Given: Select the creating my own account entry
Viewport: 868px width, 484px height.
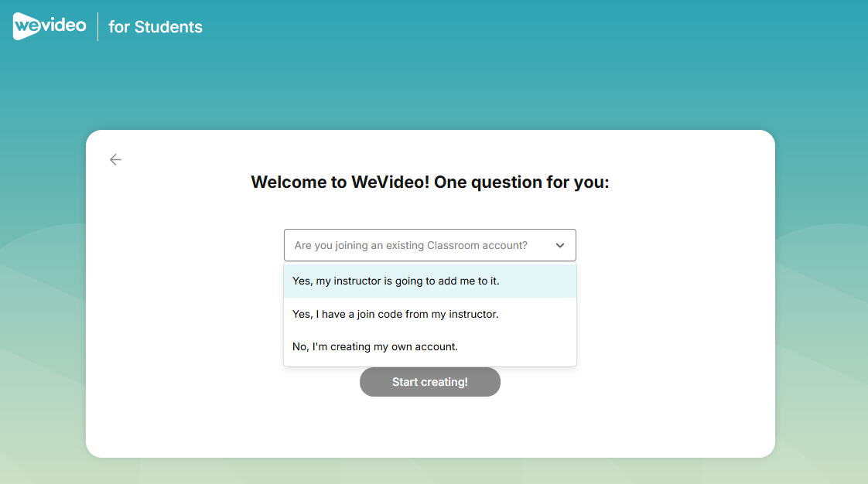Looking at the screenshot, I should click(x=429, y=347).
